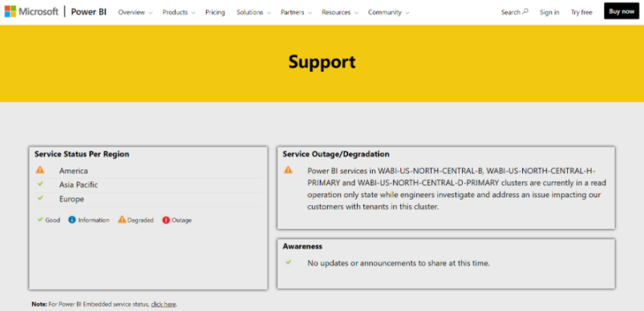This screenshot has width=644, height=311.
Task: Select the America region row
Action: click(x=148, y=170)
